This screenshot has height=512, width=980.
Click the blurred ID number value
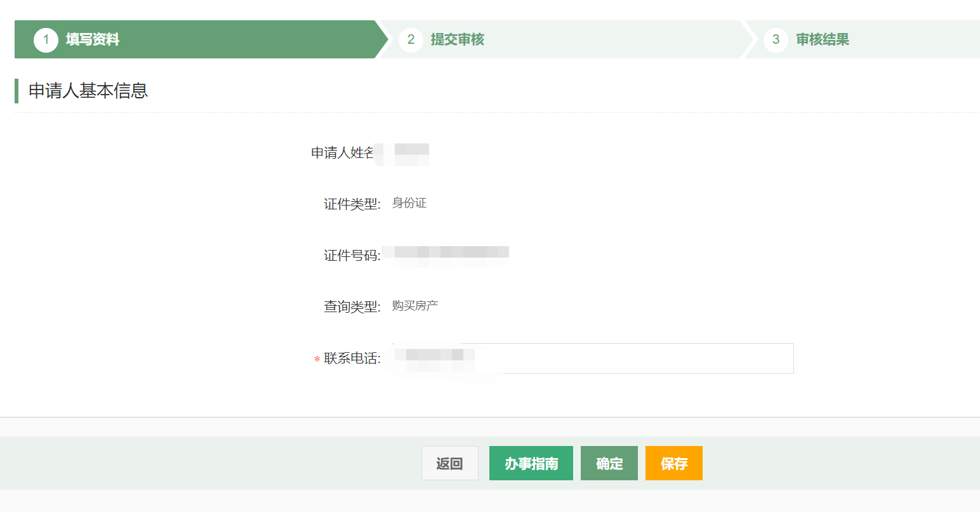[451, 253]
